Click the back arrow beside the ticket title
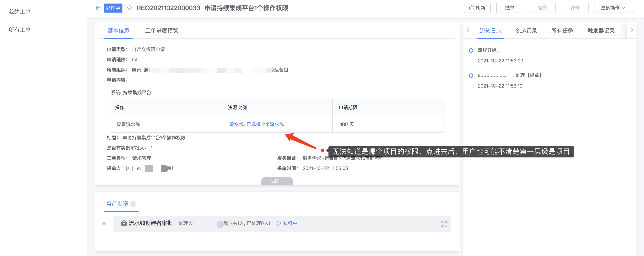644x256 pixels. (98, 8)
